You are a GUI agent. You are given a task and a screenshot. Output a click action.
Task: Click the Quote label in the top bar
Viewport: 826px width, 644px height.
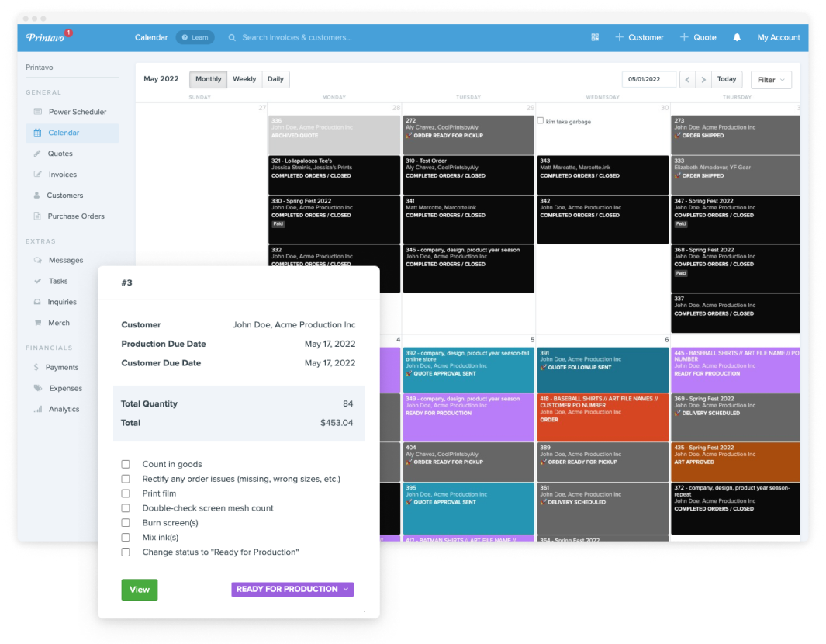[x=705, y=37]
